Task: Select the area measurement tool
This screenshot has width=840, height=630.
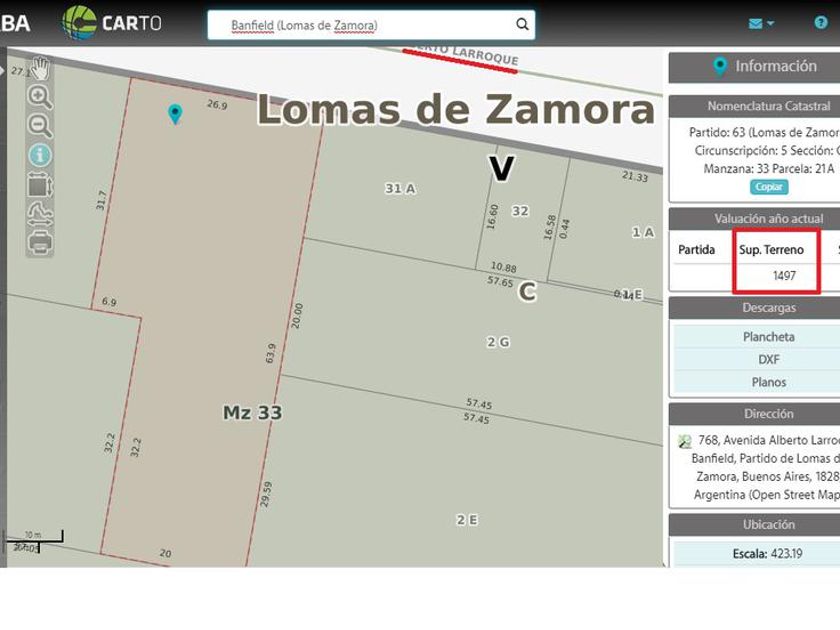Action: [40, 185]
